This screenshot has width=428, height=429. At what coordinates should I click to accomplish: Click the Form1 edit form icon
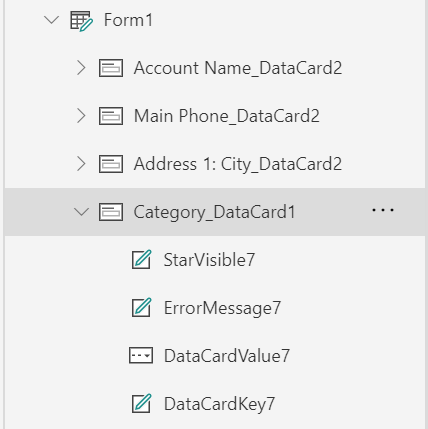point(81,21)
